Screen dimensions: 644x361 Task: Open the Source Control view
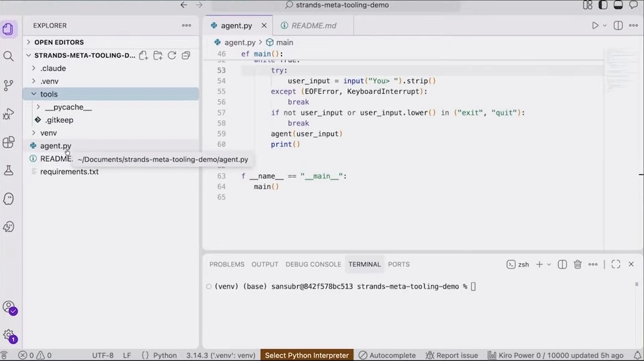[x=8, y=85]
